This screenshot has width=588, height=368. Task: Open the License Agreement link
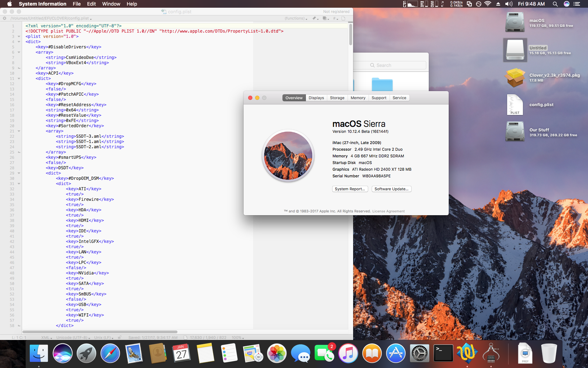(x=388, y=211)
